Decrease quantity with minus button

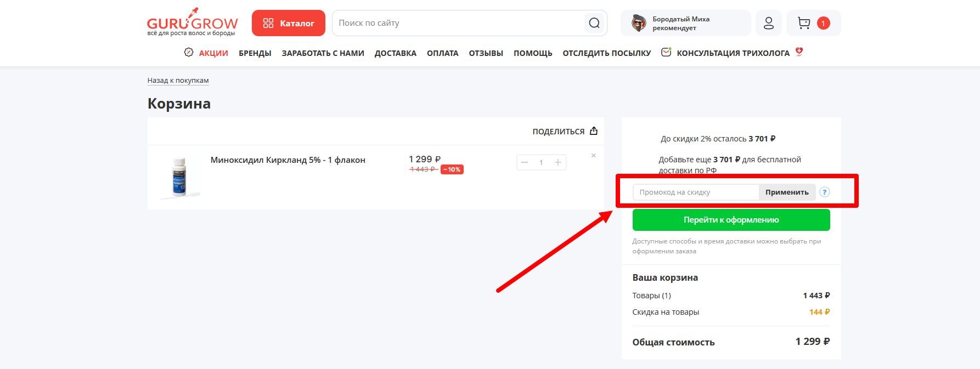525,162
